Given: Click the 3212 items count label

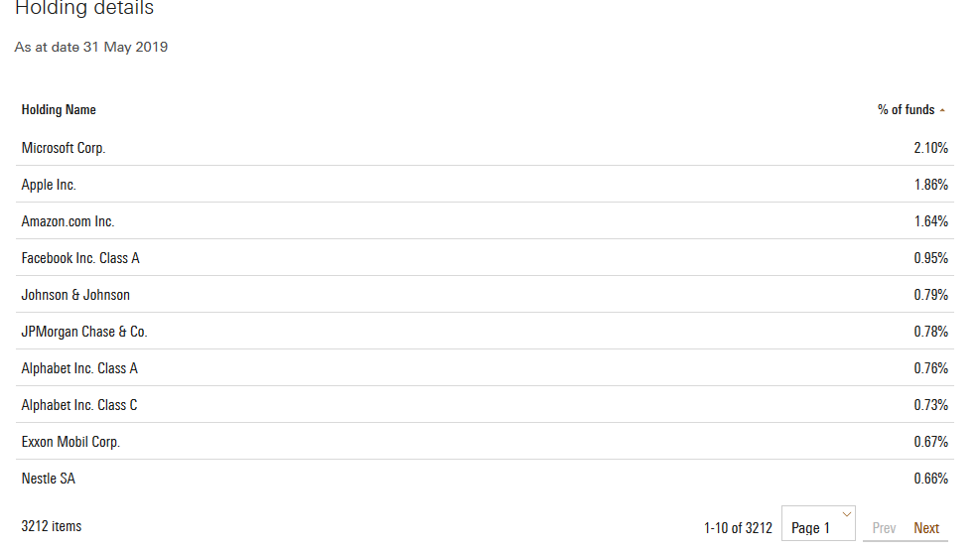Looking at the screenshot, I should (52, 526).
